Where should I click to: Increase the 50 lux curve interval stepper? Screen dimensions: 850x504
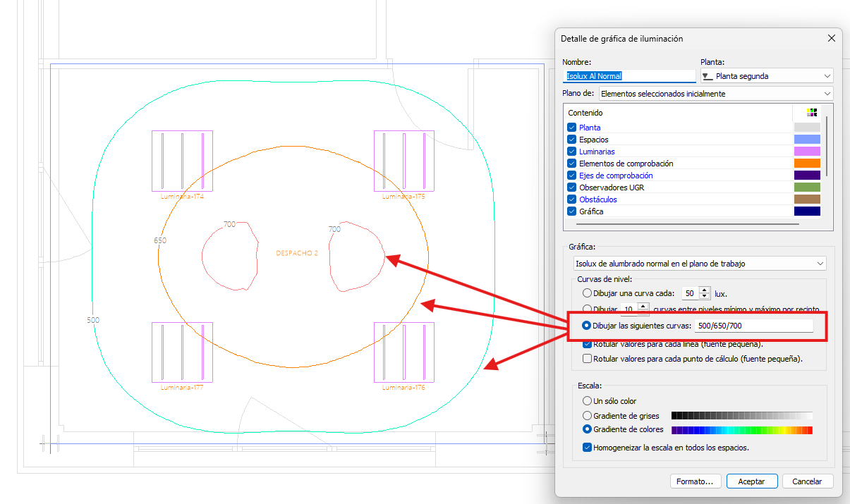[705, 290]
